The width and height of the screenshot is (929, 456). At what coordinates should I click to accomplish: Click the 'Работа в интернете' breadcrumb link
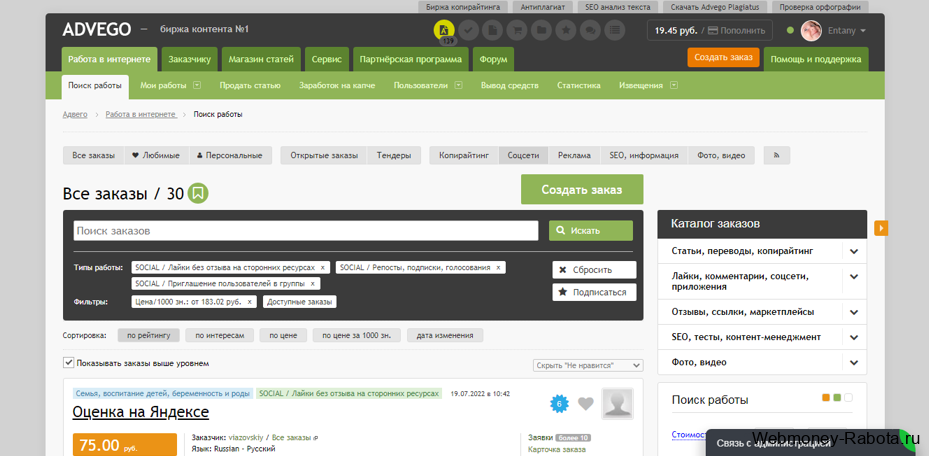(141, 114)
